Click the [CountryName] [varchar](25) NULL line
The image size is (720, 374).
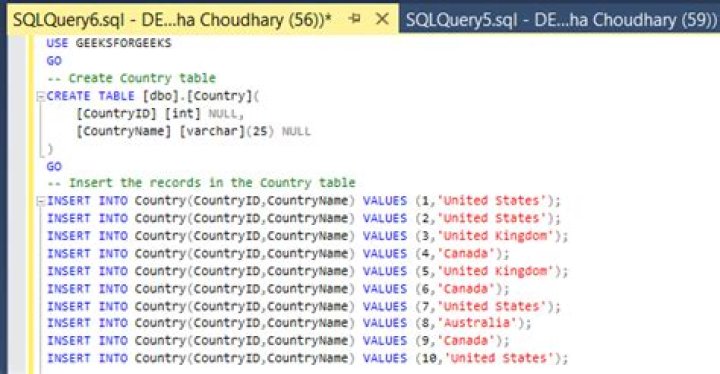(193, 131)
